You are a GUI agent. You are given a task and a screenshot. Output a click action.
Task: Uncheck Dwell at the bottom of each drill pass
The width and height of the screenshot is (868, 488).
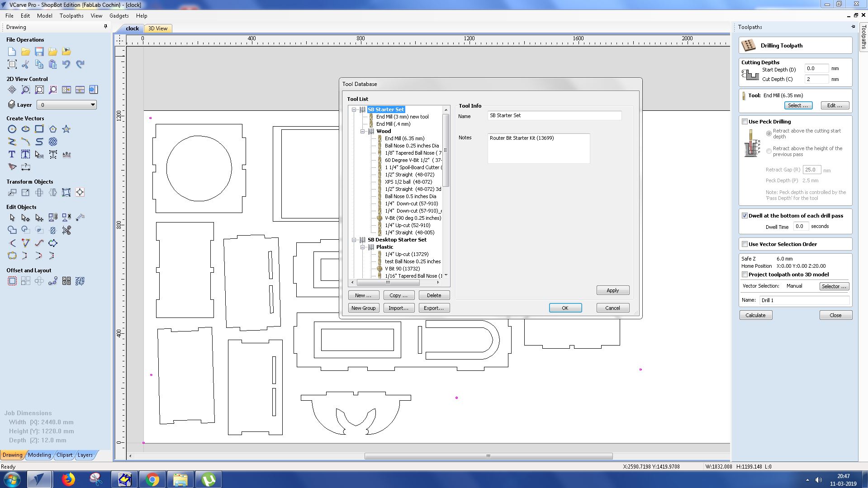(x=745, y=216)
